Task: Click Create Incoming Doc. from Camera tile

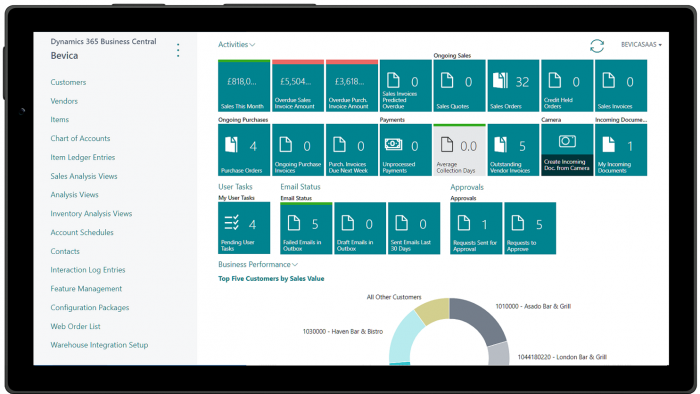Action: pos(567,150)
